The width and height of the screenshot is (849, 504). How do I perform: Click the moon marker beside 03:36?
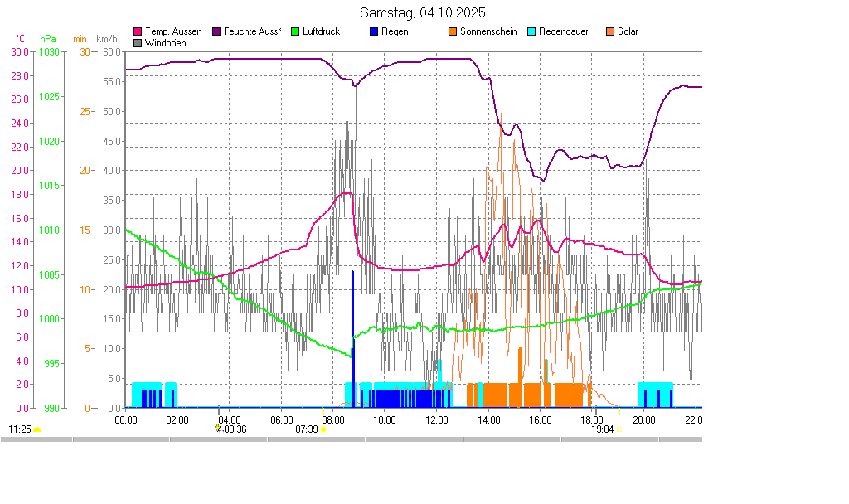point(217,429)
